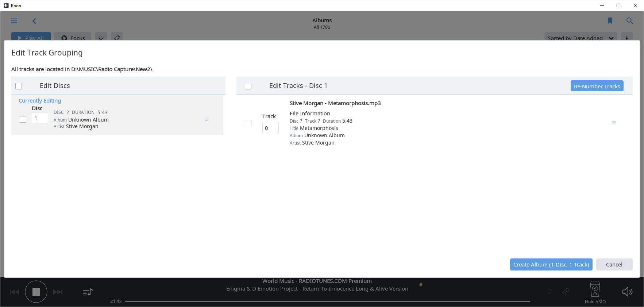Click the Title Metamorphosis line
The height and width of the screenshot is (307, 644).
(x=314, y=128)
